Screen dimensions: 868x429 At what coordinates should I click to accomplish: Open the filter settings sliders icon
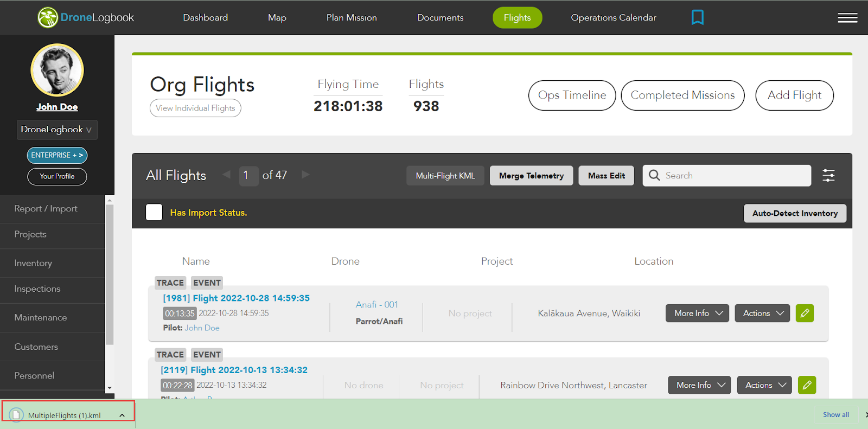[828, 176]
